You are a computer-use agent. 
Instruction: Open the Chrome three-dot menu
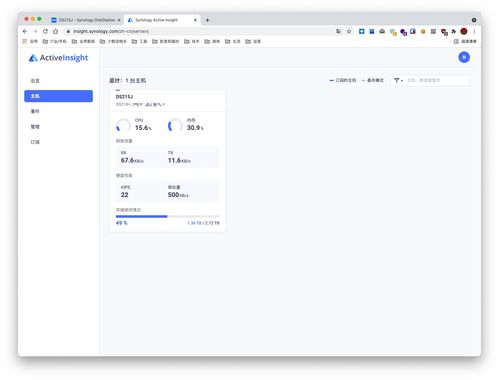474,31
